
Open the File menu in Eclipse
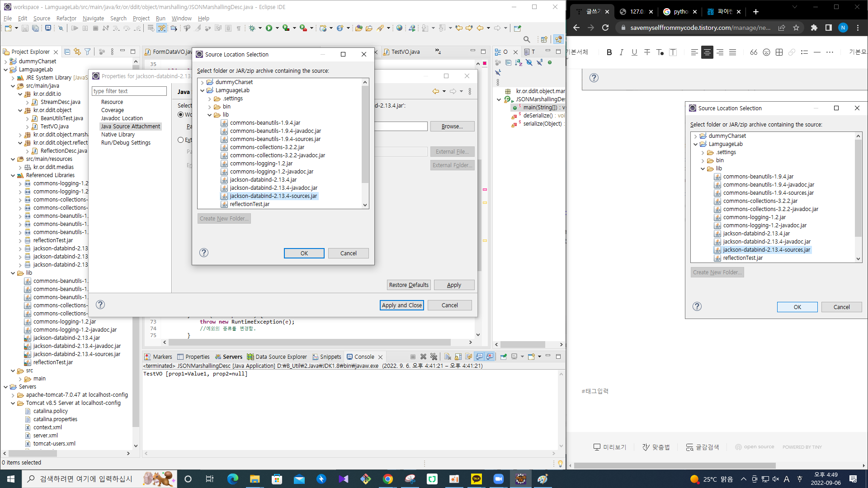(x=8, y=18)
